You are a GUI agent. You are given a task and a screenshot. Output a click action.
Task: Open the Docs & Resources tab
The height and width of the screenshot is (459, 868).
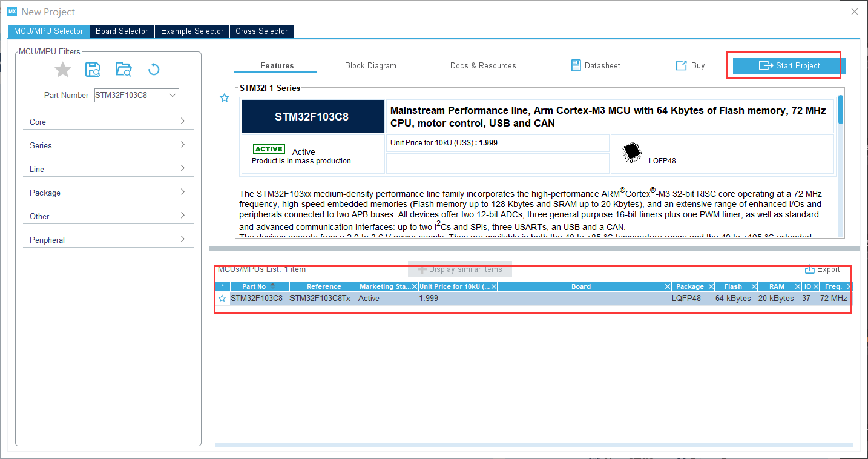click(483, 65)
